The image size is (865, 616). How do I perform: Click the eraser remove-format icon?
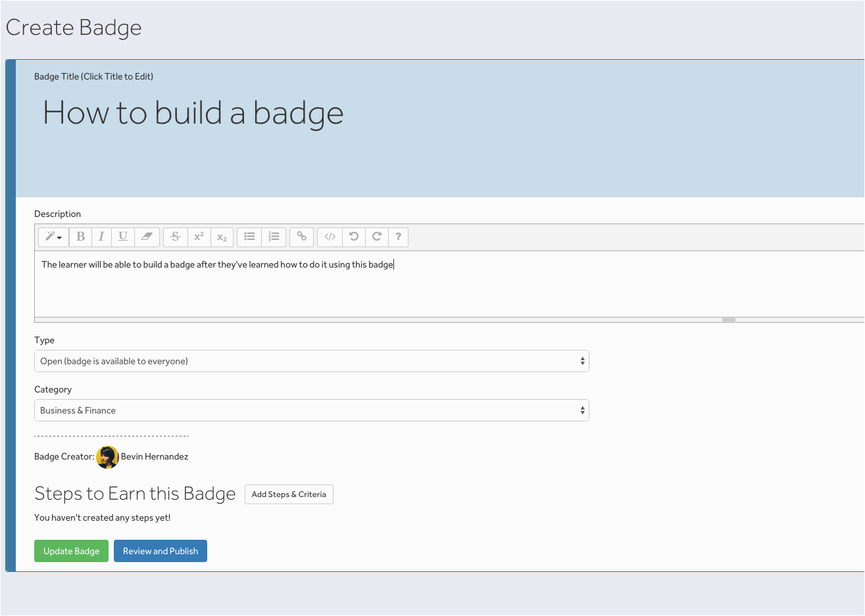click(x=147, y=237)
